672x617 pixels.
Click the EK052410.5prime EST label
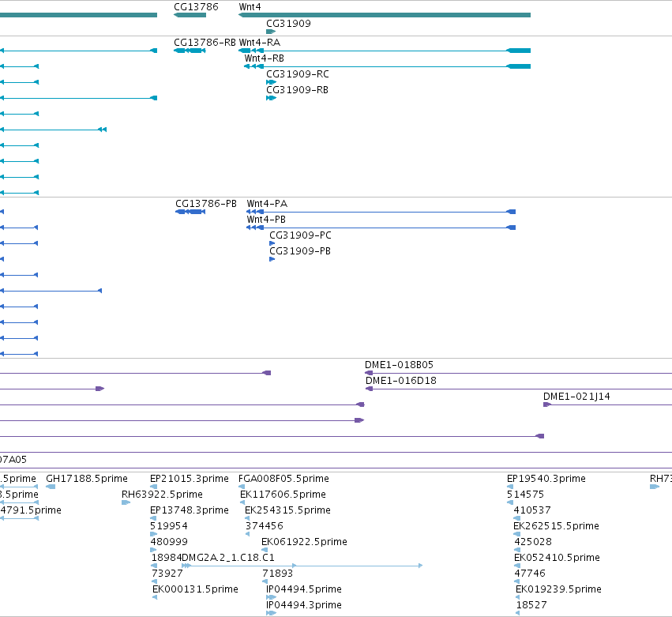click(557, 558)
